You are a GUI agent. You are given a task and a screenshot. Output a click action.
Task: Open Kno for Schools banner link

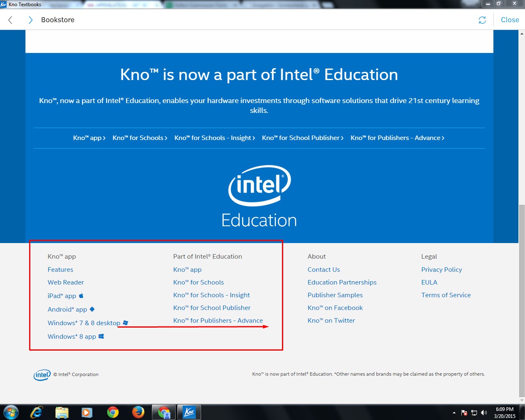(x=140, y=138)
